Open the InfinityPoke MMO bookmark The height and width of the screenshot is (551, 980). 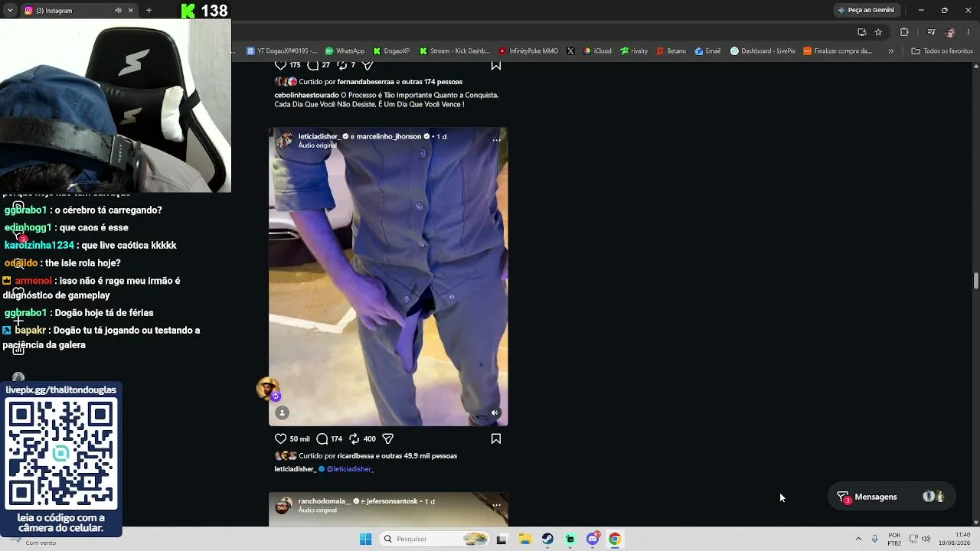click(528, 51)
